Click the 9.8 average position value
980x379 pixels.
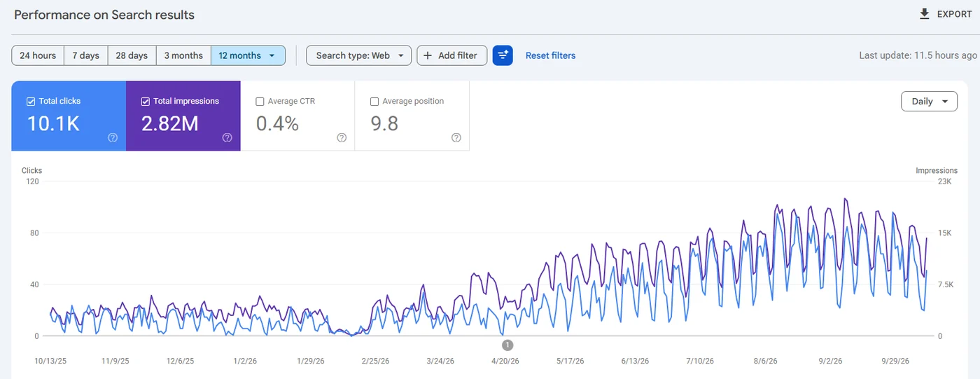pos(384,124)
